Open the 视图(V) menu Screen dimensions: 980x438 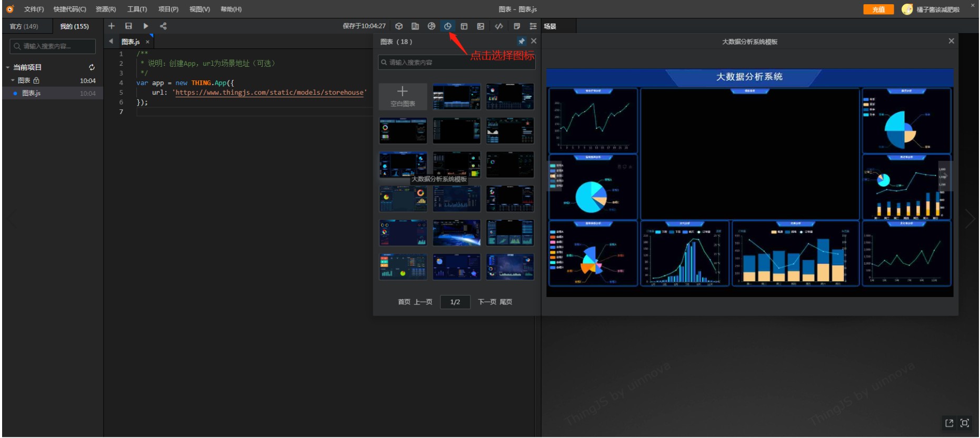(x=199, y=9)
